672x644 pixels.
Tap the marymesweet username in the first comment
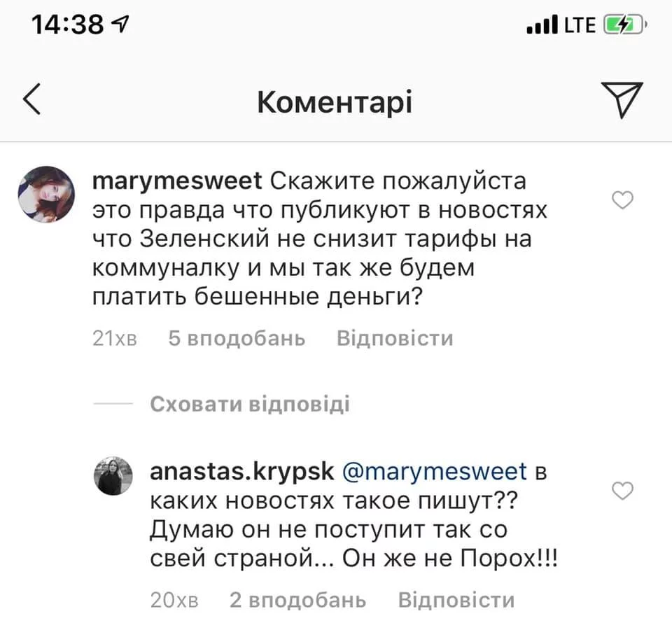point(177,181)
